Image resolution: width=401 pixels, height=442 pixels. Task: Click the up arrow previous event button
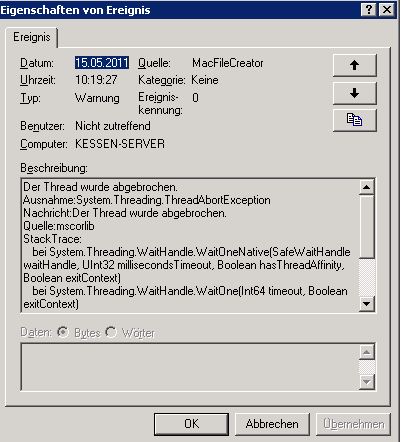tap(355, 65)
